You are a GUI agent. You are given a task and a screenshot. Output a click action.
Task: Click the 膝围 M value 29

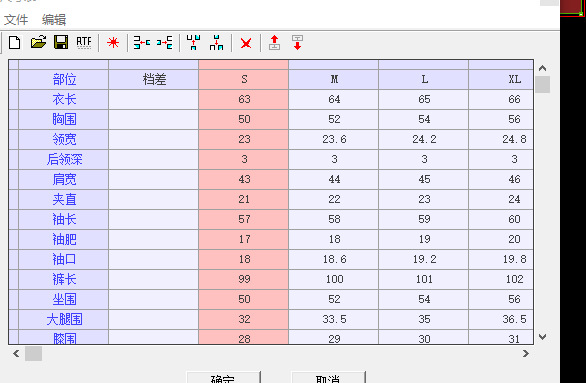point(334,337)
